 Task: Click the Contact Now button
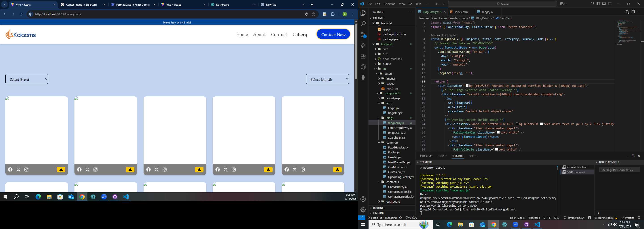coord(333,34)
